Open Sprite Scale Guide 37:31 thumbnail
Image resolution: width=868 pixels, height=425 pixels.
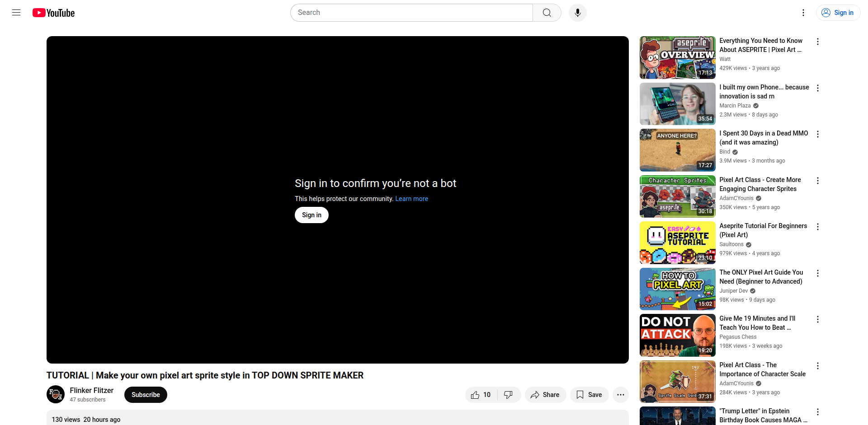tap(677, 382)
